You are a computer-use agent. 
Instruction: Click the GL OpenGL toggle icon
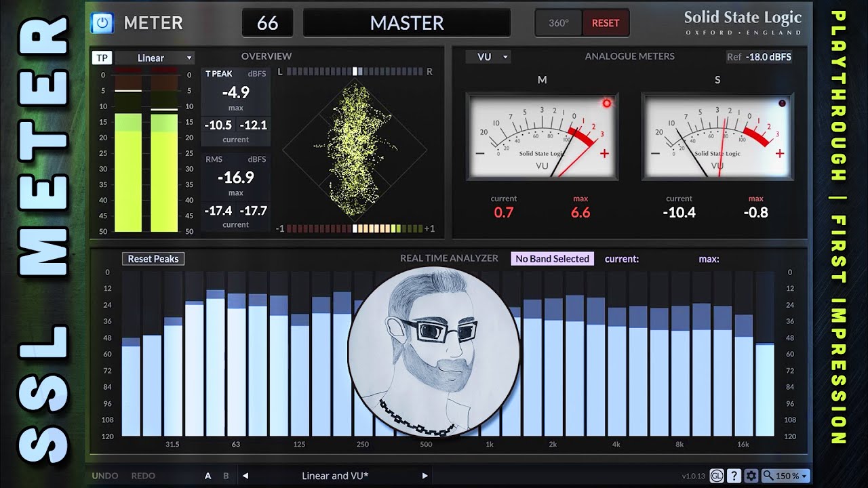(x=716, y=476)
